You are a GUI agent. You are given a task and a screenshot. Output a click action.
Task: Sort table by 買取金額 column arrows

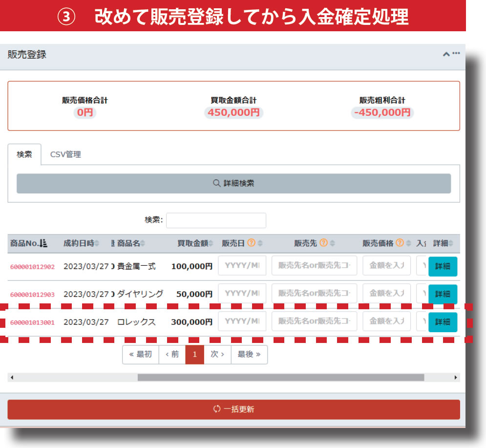pos(211,243)
